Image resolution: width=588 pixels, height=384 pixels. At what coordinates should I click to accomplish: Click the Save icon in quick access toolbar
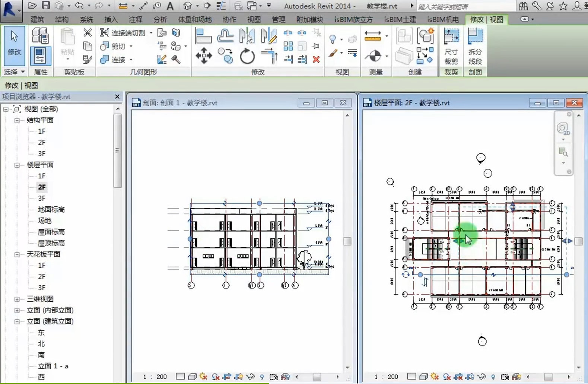(45, 6)
